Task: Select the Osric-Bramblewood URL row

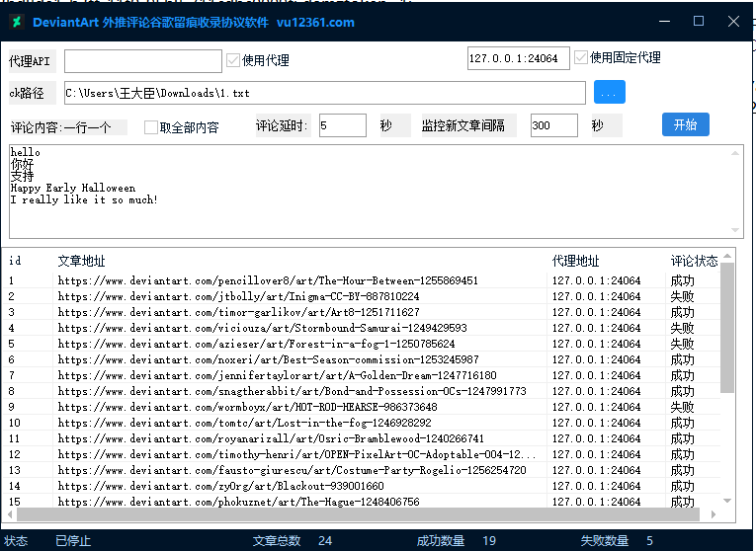Action: pyautogui.click(x=362, y=438)
